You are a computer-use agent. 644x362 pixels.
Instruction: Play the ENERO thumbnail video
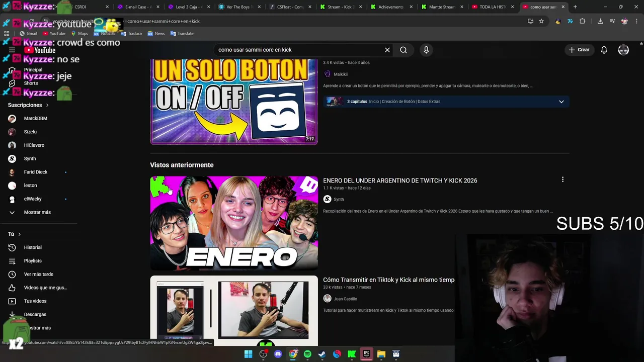click(234, 223)
